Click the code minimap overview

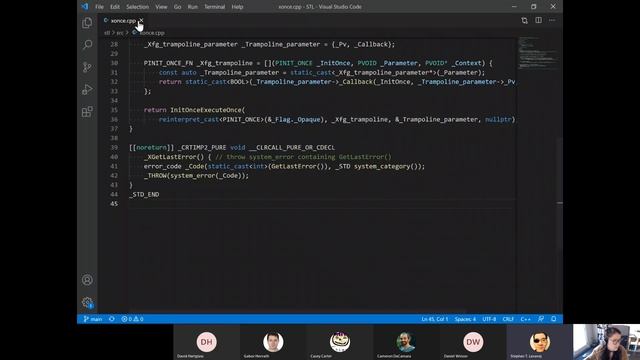537,53
